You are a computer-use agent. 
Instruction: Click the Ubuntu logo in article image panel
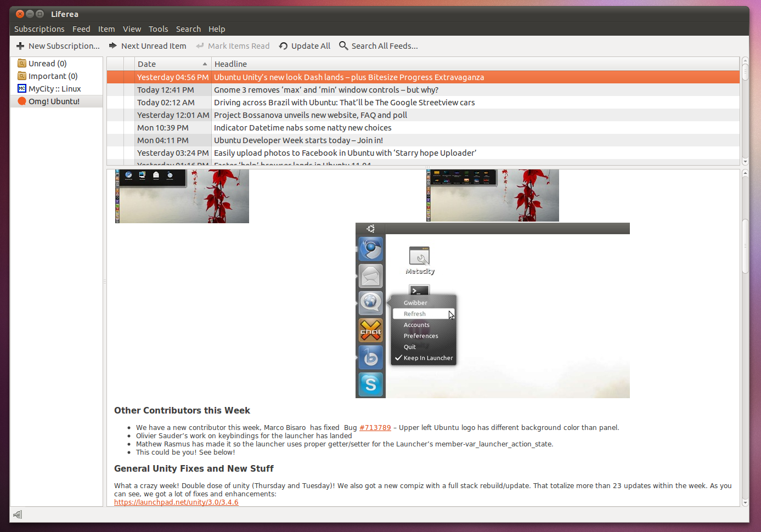pos(371,229)
